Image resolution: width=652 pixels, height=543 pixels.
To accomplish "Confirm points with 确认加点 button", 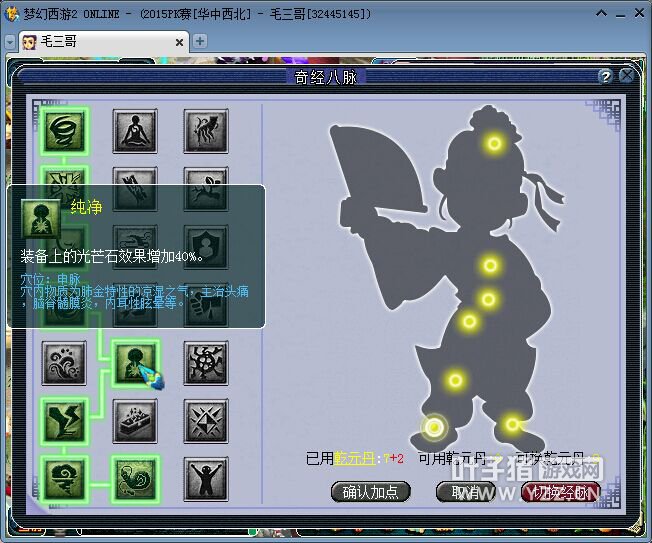I will pos(370,492).
